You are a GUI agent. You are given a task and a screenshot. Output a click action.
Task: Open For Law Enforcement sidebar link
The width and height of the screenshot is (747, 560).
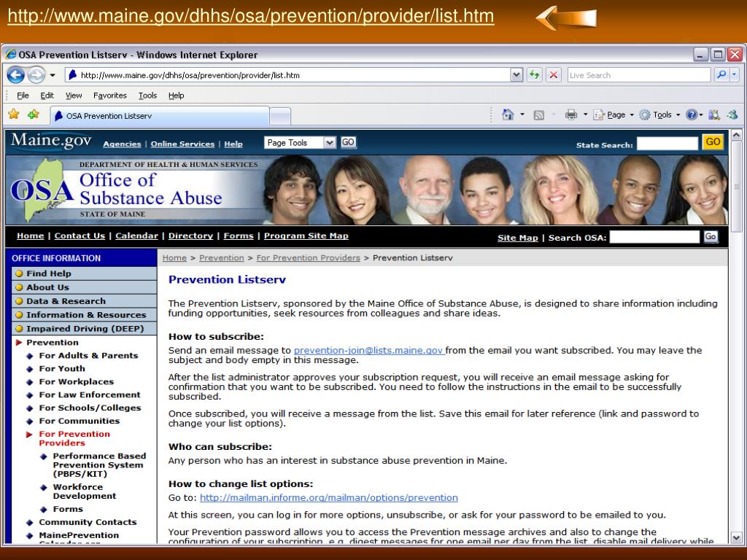90,394
